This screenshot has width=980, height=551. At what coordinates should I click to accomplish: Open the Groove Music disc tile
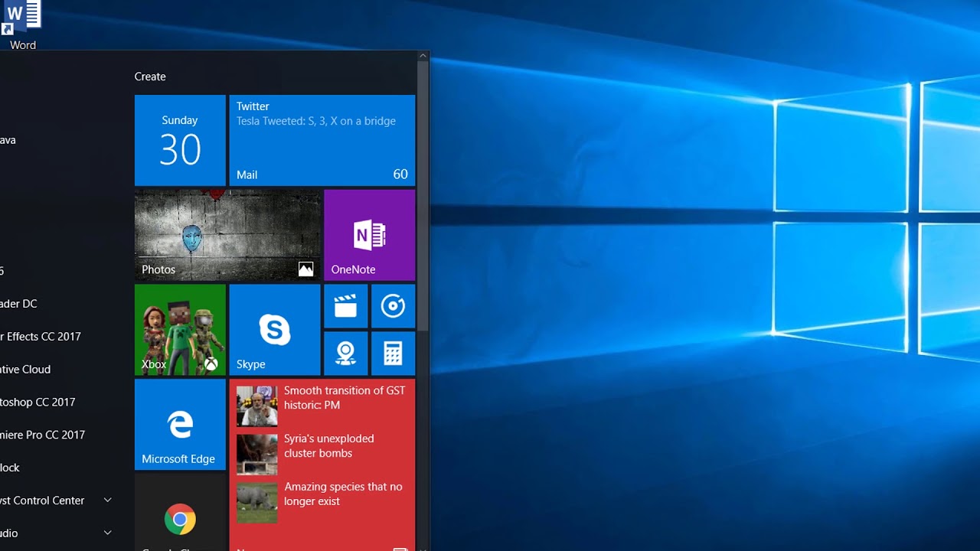394,306
